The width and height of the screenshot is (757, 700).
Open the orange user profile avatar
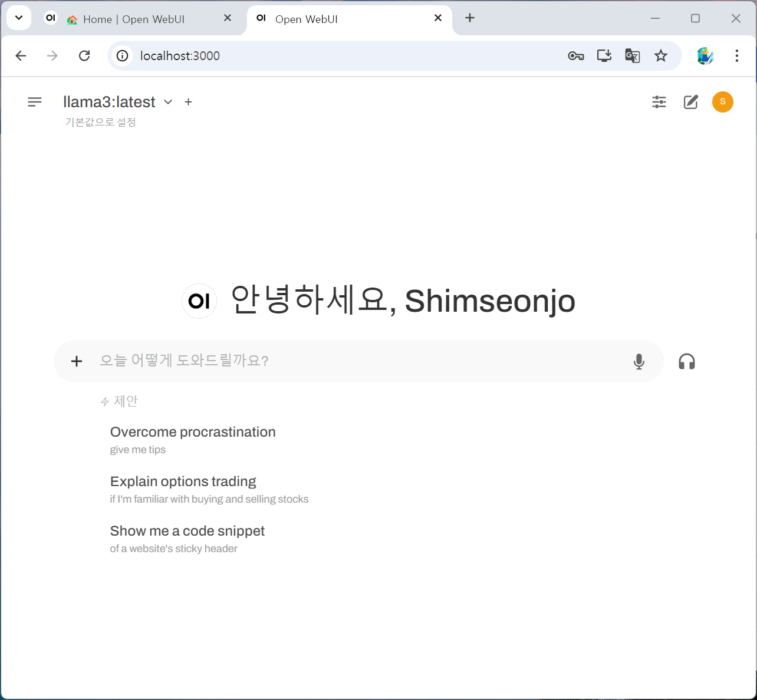click(x=722, y=102)
